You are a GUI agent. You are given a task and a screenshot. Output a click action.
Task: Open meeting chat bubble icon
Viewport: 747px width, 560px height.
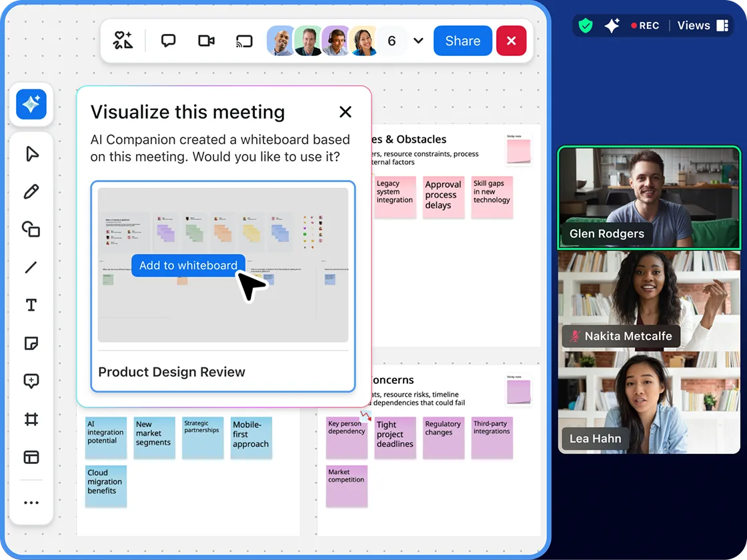(x=167, y=41)
